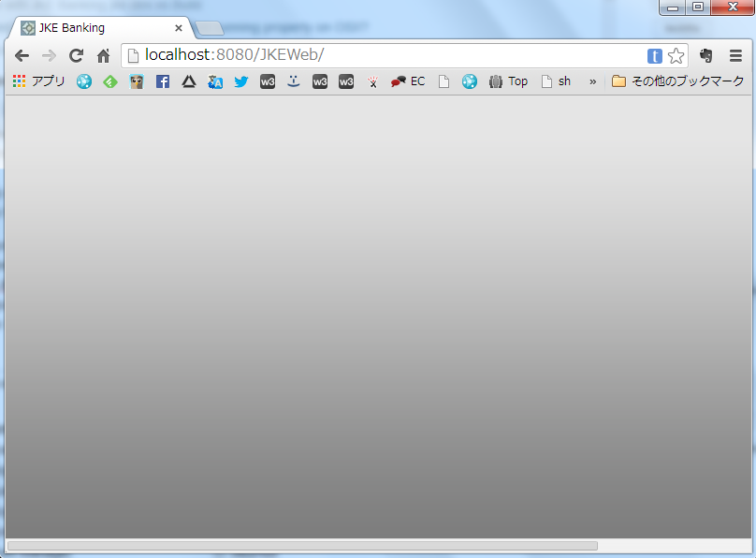Select the JKE Banking tab
Image resolution: width=756 pixels, height=558 pixels.
click(94, 28)
